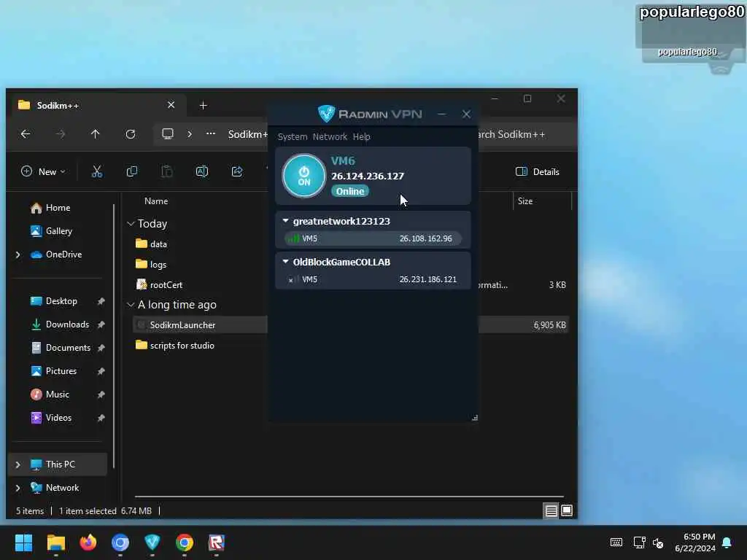This screenshot has height=560, width=747.
Task: Click the Copy icon in Explorer toolbar
Action: pyautogui.click(x=132, y=171)
